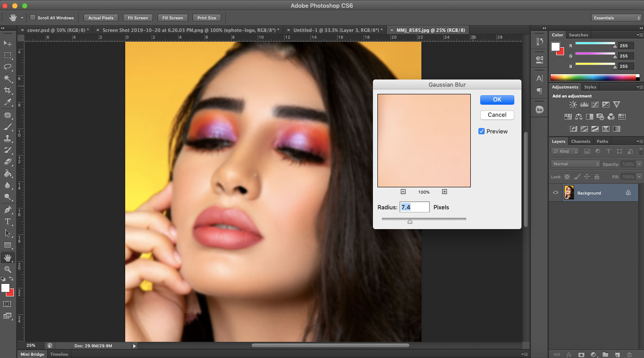This screenshot has width=644, height=358.
Task: Switch to the Channels tab
Action: click(x=580, y=141)
